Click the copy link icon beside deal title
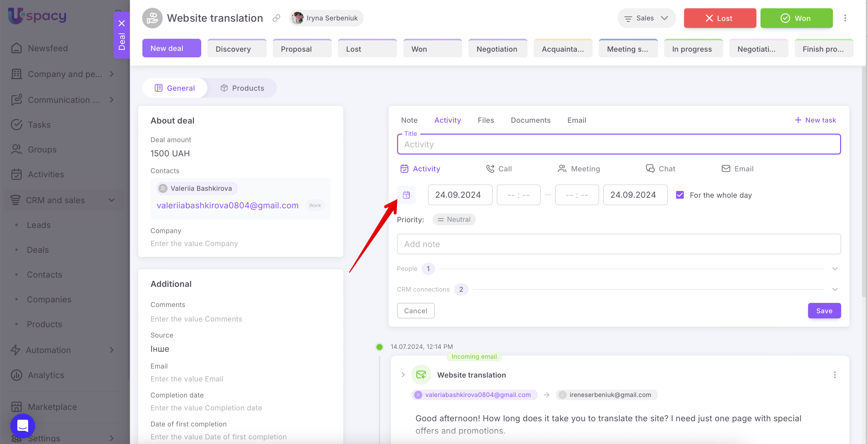The image size is (868, 444). [x=276, y=18]
